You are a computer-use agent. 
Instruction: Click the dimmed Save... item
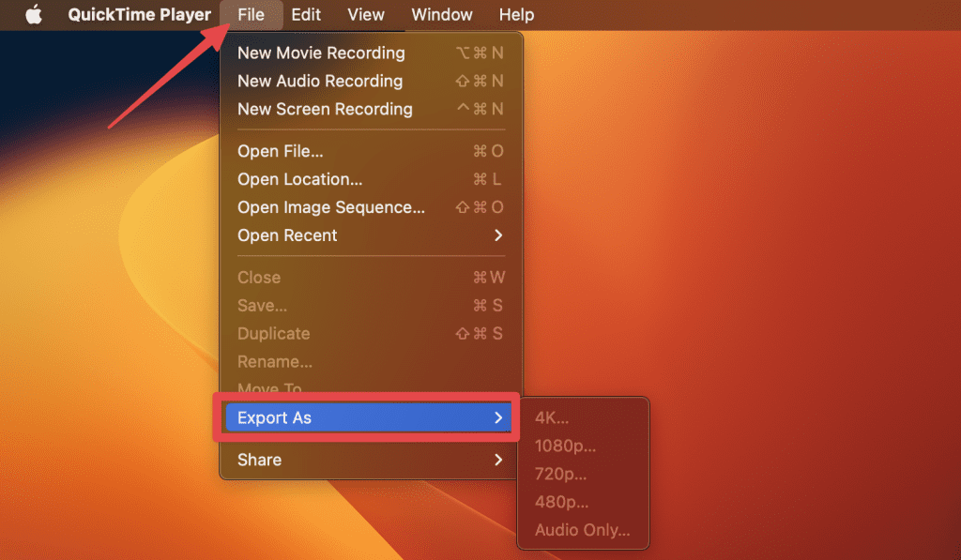coord(371,305)
